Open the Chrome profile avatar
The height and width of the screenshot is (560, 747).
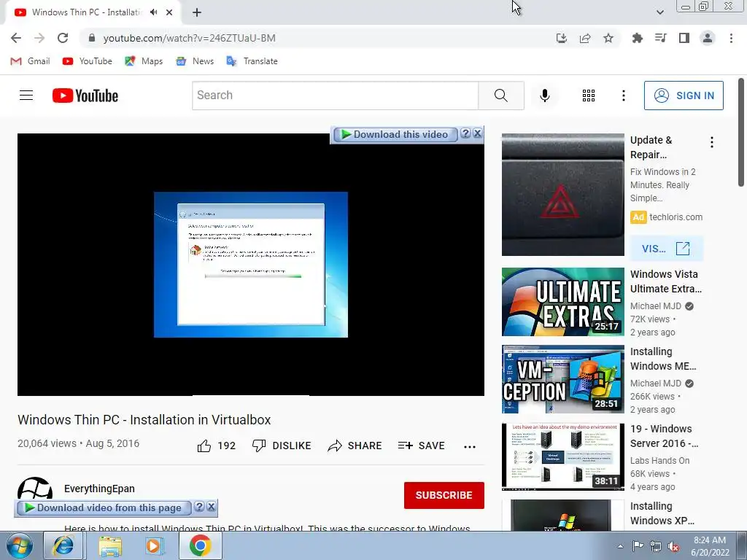click(708, 38)
